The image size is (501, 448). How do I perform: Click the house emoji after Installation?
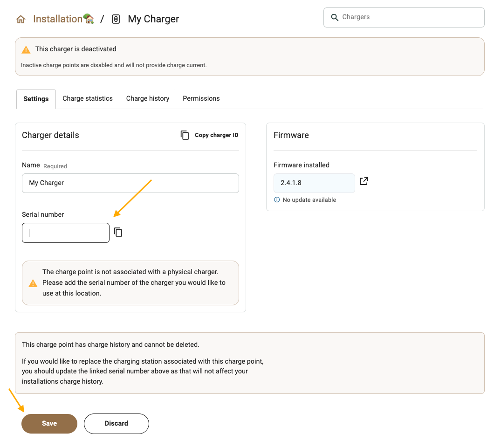click(89, 19)
